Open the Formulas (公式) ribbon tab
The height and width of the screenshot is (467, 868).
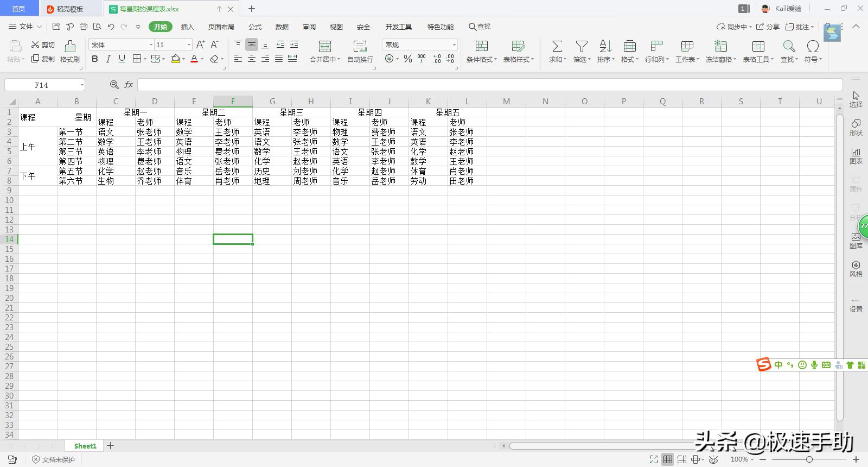pyautogui.click(x=254, y=27)
